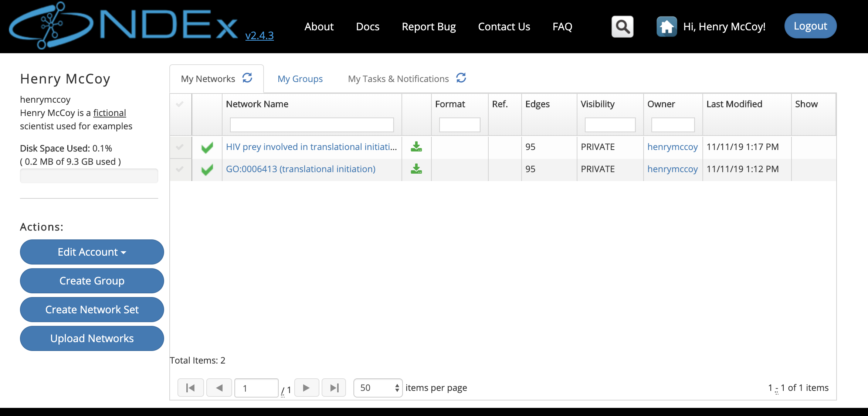The image size is (868, 416).
Task: Click the disk space usage bar
Action: pos(89,176)
